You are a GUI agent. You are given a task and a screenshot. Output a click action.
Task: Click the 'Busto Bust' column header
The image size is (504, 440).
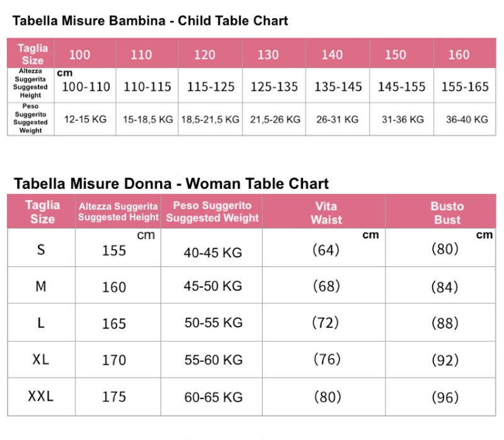pos(447,213)
